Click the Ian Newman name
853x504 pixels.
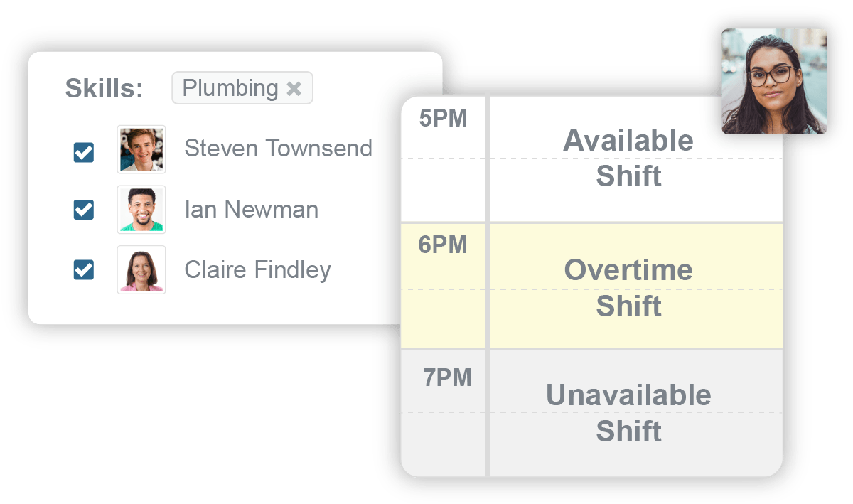coord(251,209)
